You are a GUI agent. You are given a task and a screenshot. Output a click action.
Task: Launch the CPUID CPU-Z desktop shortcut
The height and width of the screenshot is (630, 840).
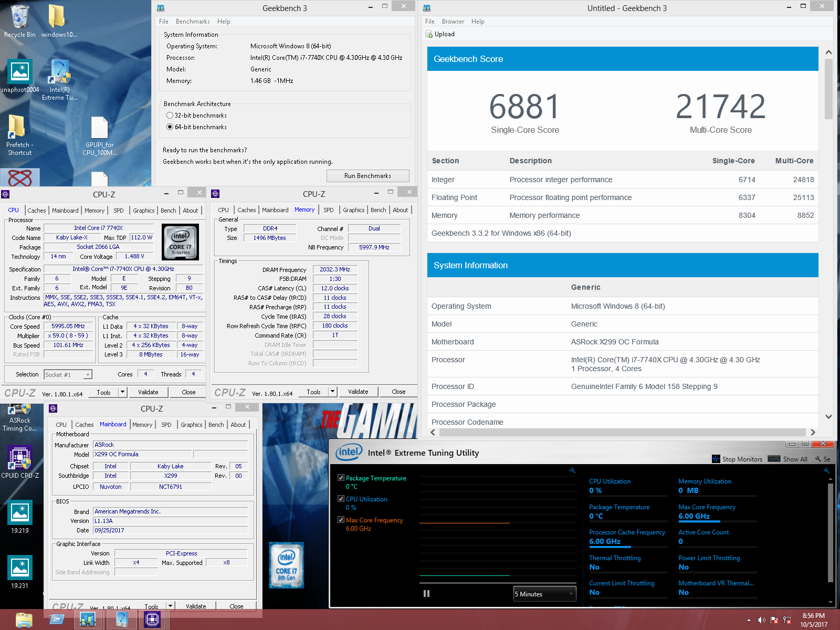(19, 462)
